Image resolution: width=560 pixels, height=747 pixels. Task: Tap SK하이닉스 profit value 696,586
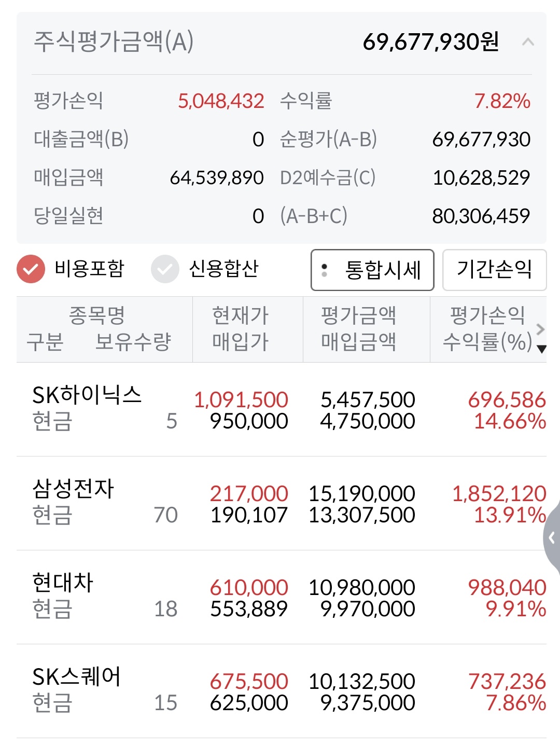point(507,400)
